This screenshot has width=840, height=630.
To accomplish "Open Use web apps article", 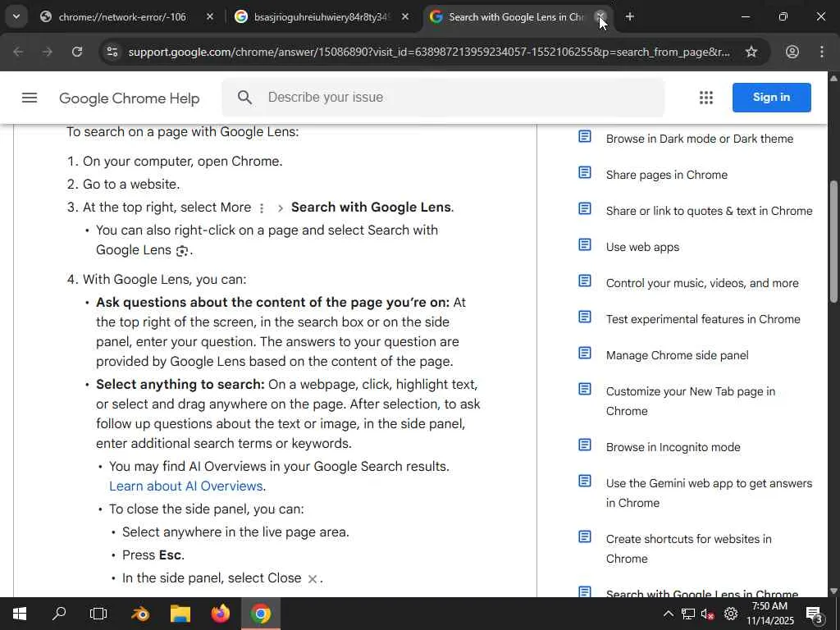I will tap(642, 247).
